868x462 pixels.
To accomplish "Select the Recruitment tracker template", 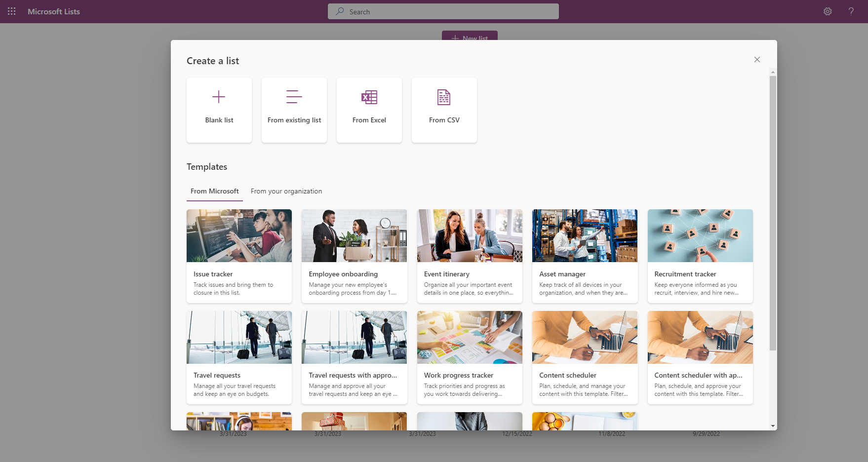I will tap(700, 256).
